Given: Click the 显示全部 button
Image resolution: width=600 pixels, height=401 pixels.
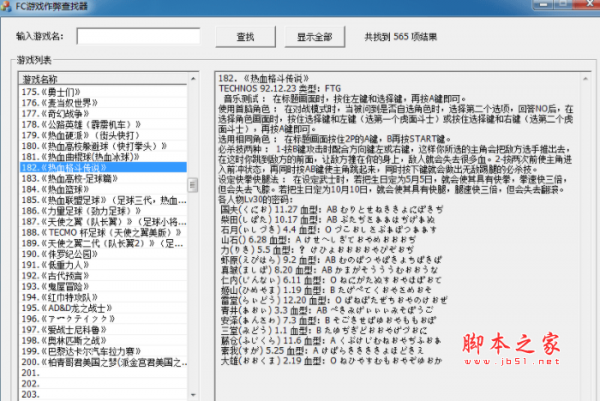Looking at the screenshot, I should (315, 37).
